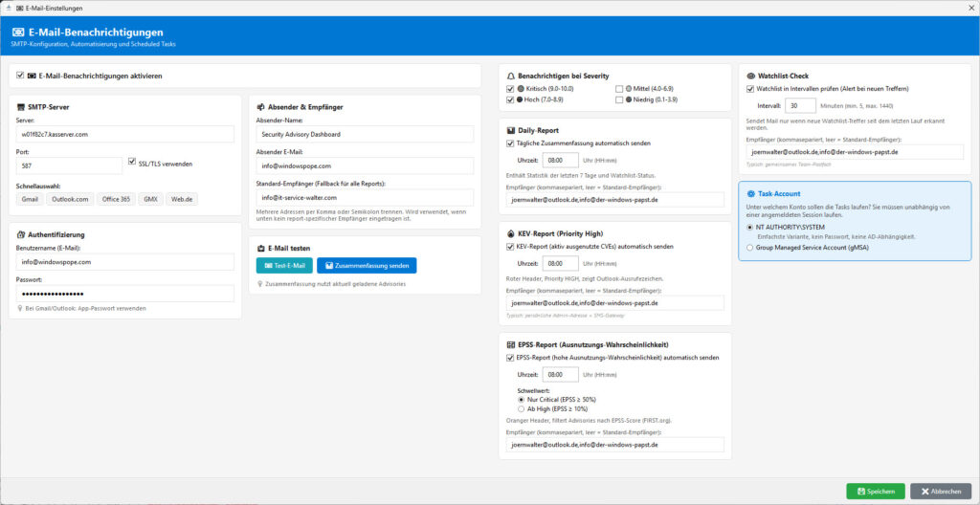The height and width of the screenshot is (505, 980).
Task: Select Nur Critical (EPSS ≥ 50%) option
Action: point(522,399)
